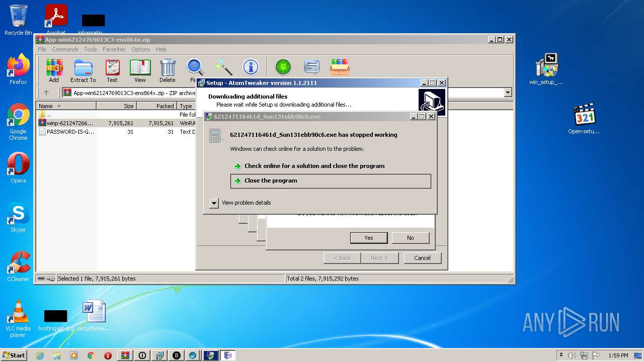Open the File menu in WinRAR
The height and width of the screenshot is (362, 644).
click(42, 49)
